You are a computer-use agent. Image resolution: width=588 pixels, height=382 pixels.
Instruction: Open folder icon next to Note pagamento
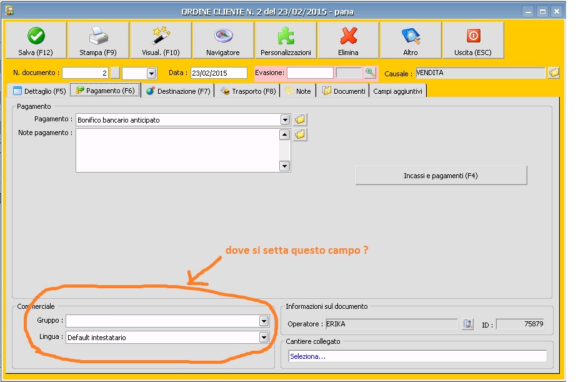click(x=300, y=134)
